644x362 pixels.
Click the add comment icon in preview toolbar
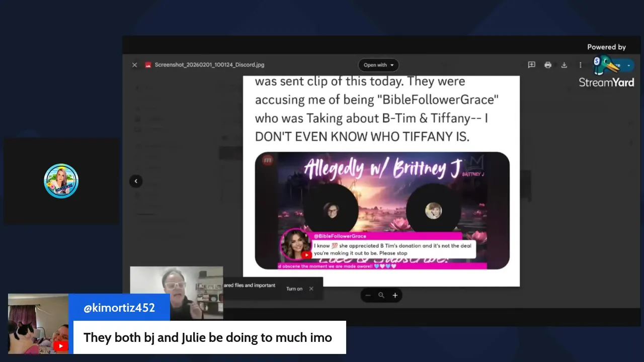click(531, 65)
